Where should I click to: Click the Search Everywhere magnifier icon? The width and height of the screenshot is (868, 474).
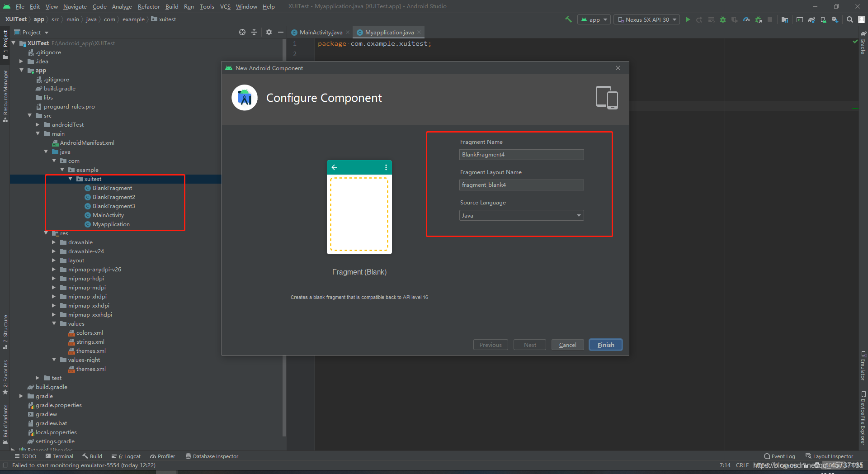[x=850, y=19]
